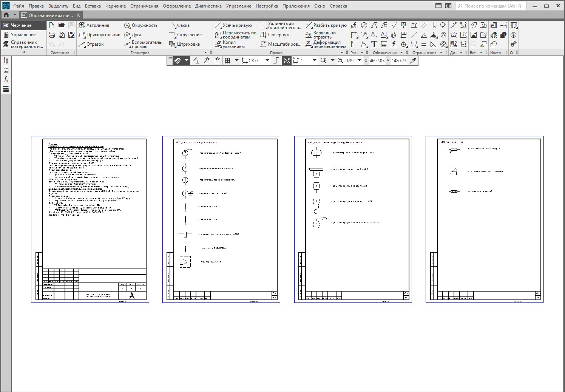Click the command search field
Screen dimensions: 565x392
(491, 6)
